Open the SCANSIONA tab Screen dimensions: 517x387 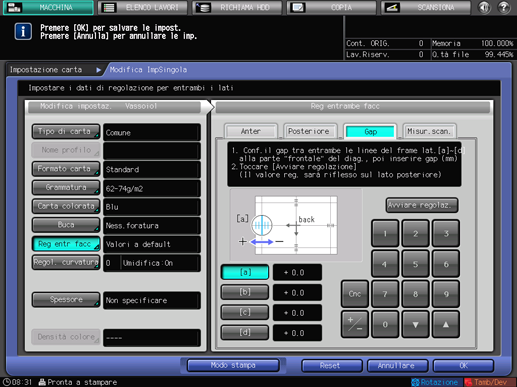coord(426,8)
